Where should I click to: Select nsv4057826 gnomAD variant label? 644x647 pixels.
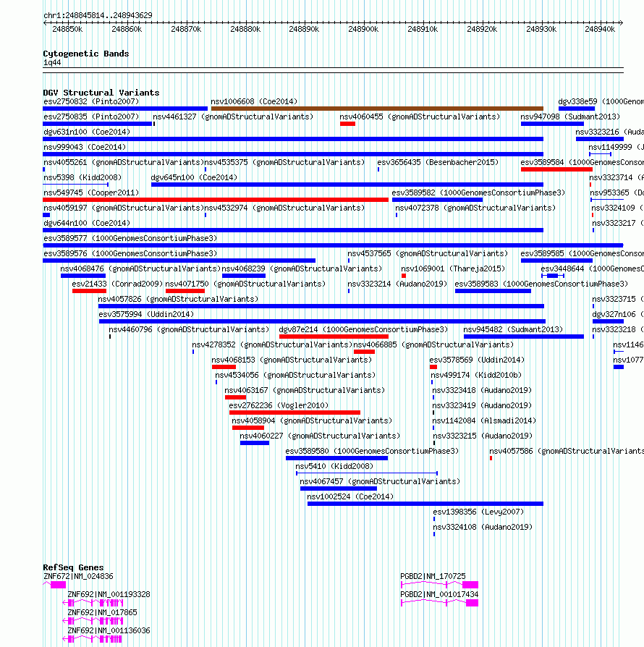[178, 299]
